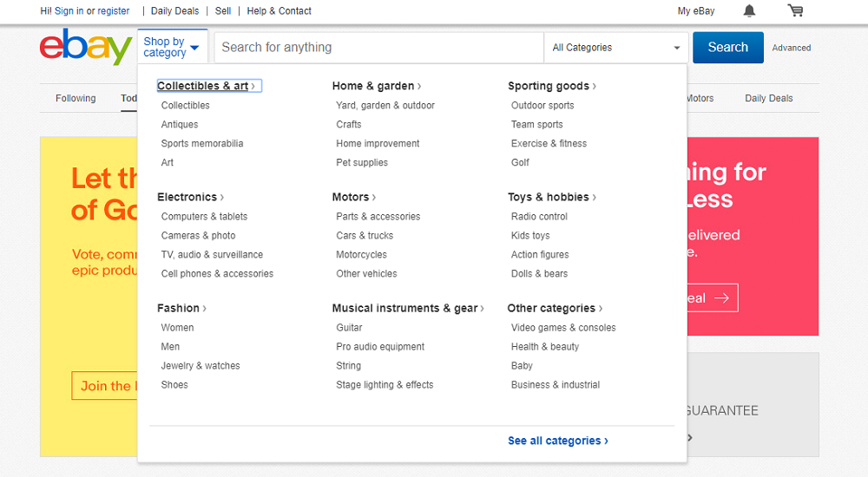Expand the Shop by category dropdown
Image resolution: width=868 pixels, height=477 pixels.
point(172,48)
